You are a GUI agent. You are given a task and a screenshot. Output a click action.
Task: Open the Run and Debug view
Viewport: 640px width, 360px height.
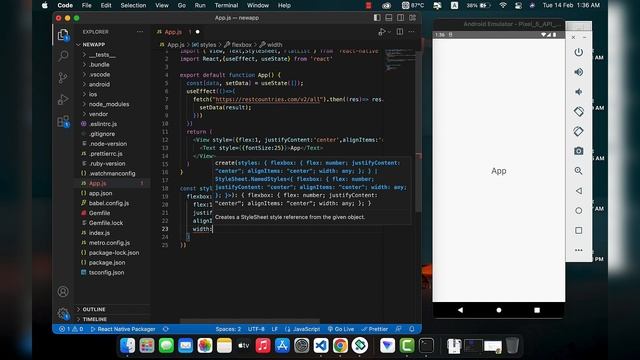pos(63,99)
